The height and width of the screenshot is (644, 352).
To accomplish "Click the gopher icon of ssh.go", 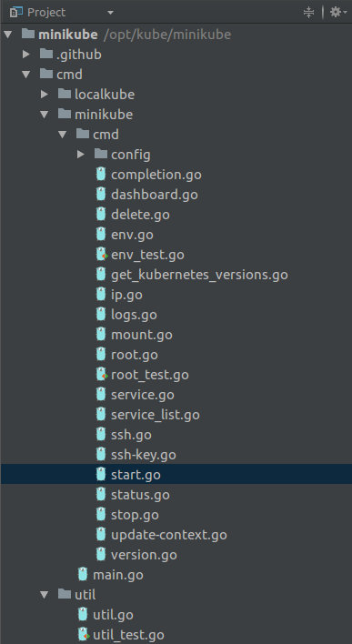I will tap(101, 435).
